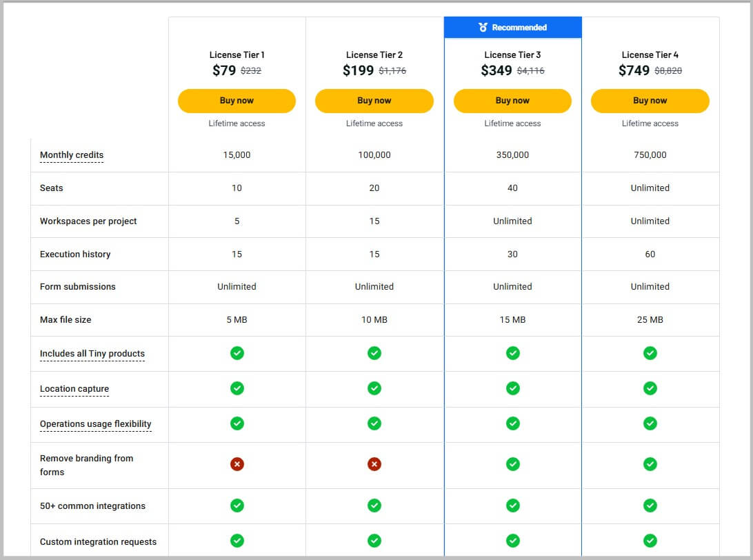Click the Lifetime access text under Tier 4
This screenshot has width=753, height=560.
[x=650, y=123]
